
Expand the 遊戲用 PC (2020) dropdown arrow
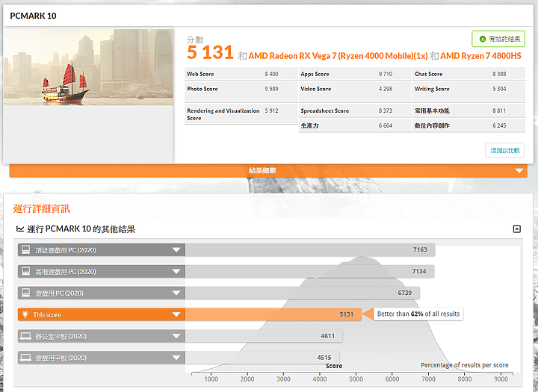pyautogui.click(x=176, y=293)
